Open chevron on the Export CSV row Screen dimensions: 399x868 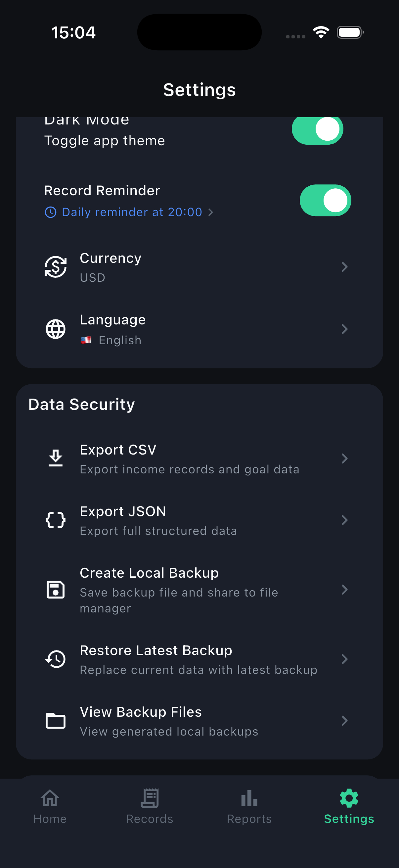(344, 458)
